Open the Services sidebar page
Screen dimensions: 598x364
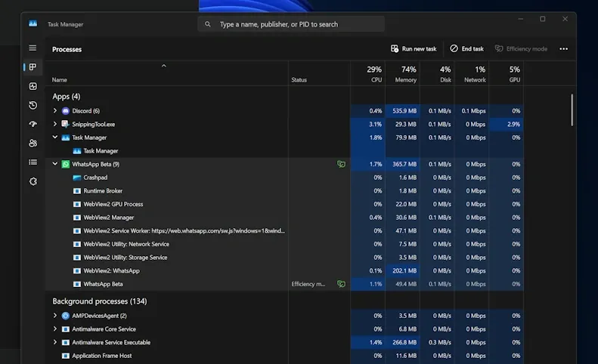(33, 181)
